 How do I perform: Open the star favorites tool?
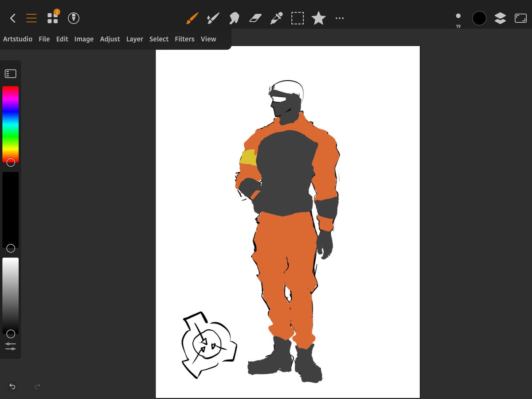318,18
